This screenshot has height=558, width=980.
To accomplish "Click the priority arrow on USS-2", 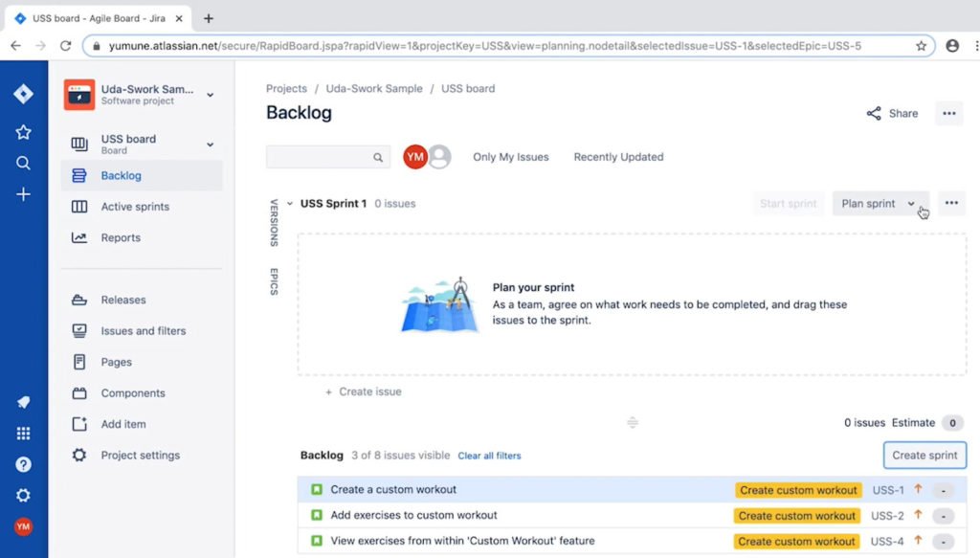I will click(x=918, y=515).
